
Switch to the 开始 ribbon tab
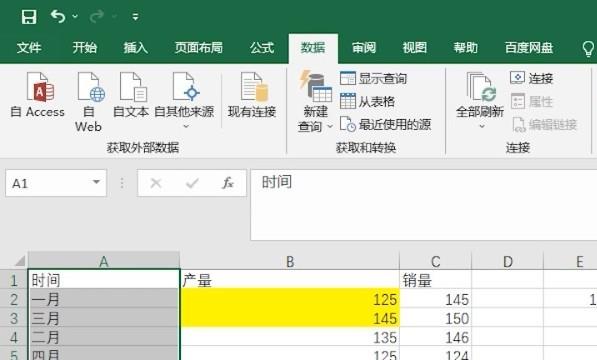[85, 48]
